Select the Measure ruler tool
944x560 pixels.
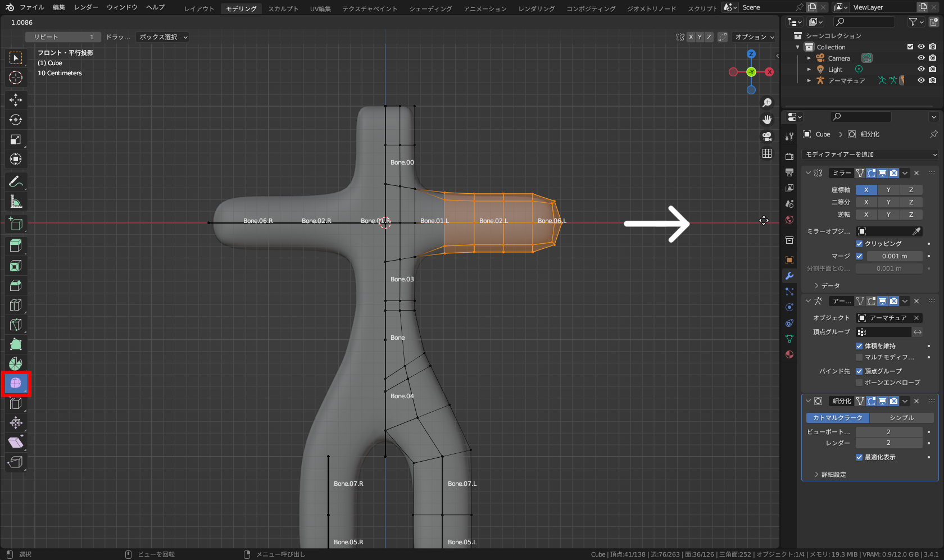(16, 202)
